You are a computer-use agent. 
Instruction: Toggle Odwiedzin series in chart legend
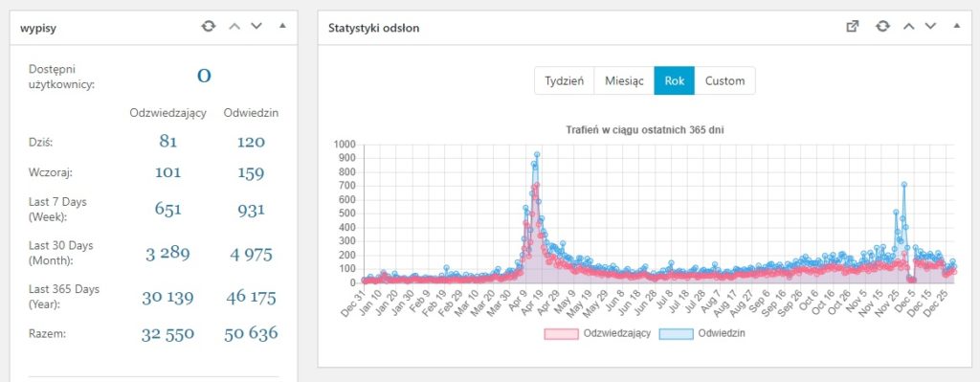tap(702, 333)
